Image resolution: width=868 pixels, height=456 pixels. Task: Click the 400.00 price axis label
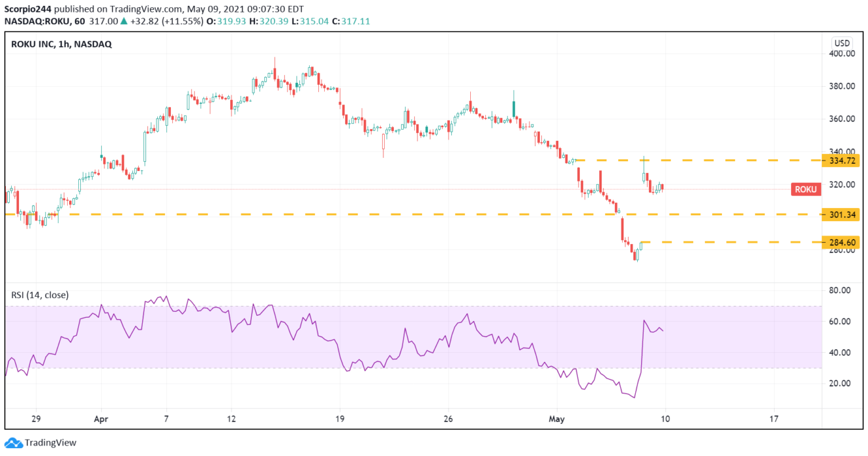click(x=841, y=53)
